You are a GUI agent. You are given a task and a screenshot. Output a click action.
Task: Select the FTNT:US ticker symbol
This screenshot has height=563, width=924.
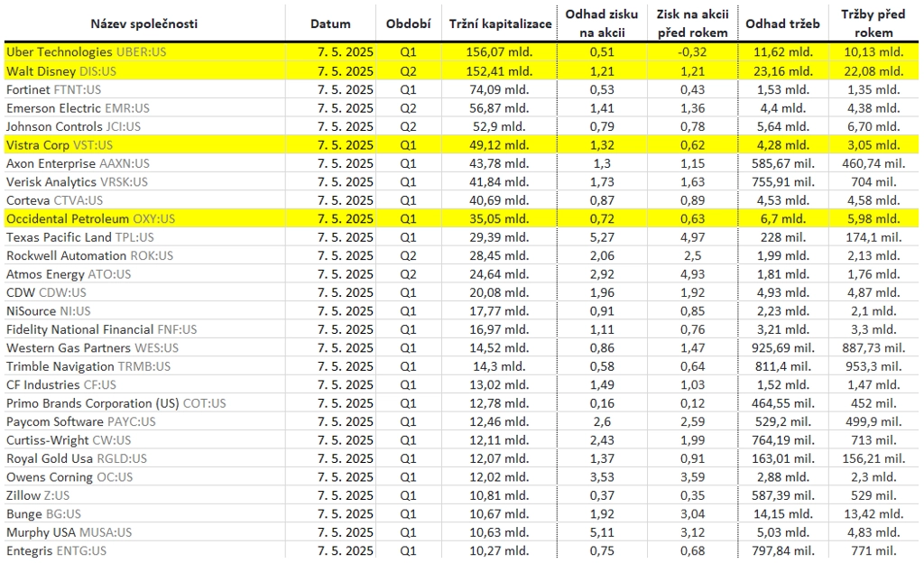pyautogui.click(x=78, y=89)
